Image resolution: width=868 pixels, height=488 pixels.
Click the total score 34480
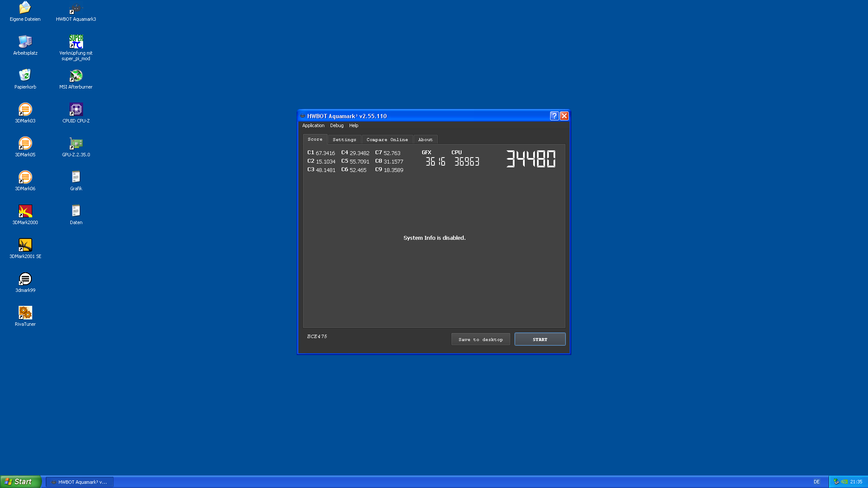(531, 159)
